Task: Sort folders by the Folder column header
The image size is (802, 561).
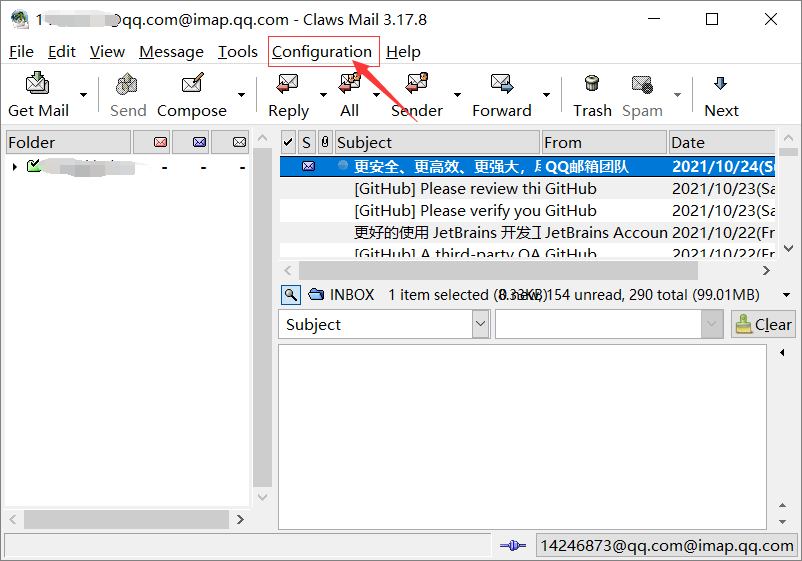Action: point(69,142)
